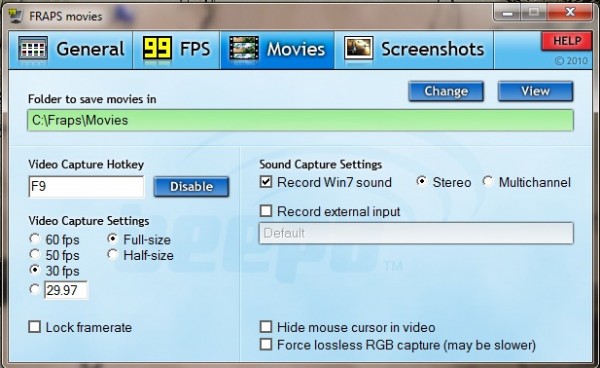Open the red HELP button

[x=567, y=41]
